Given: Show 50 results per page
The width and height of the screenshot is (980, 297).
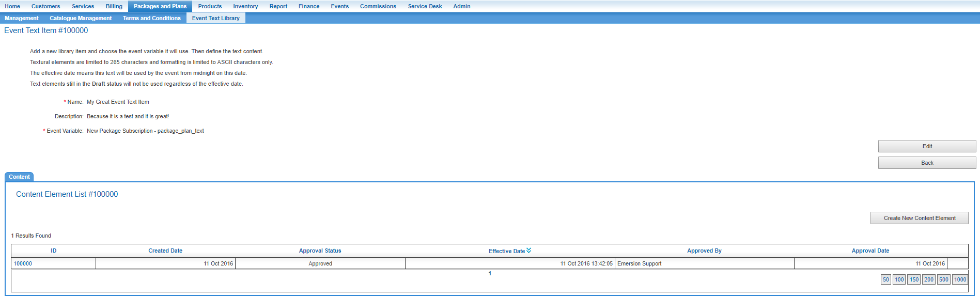Looking at the screenshot, I should click(885, 279).
